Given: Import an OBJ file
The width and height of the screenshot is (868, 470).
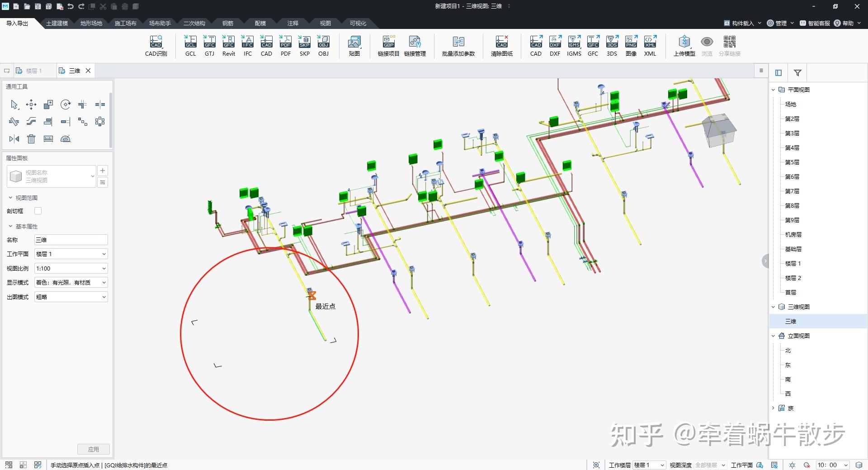Looking at the screenshot, I should click(323, 46).
